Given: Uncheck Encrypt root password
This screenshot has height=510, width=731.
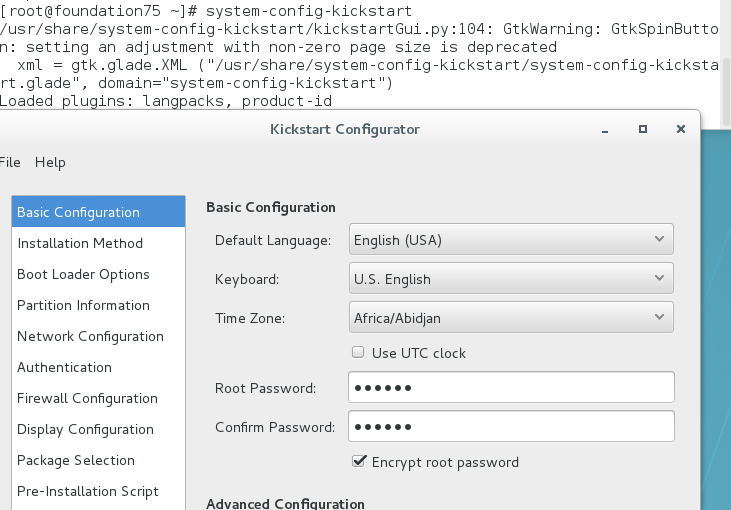Looking at the screenshot, I should [359, 462].
